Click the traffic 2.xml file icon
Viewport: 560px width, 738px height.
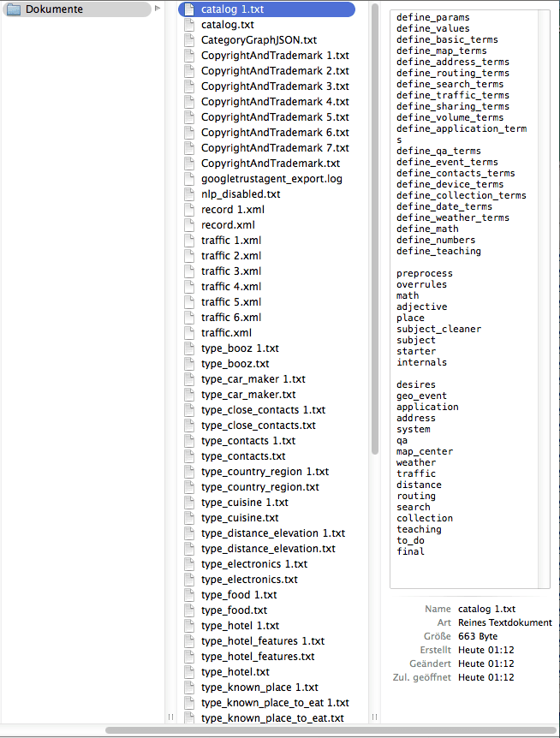click(x=189, y=256)
